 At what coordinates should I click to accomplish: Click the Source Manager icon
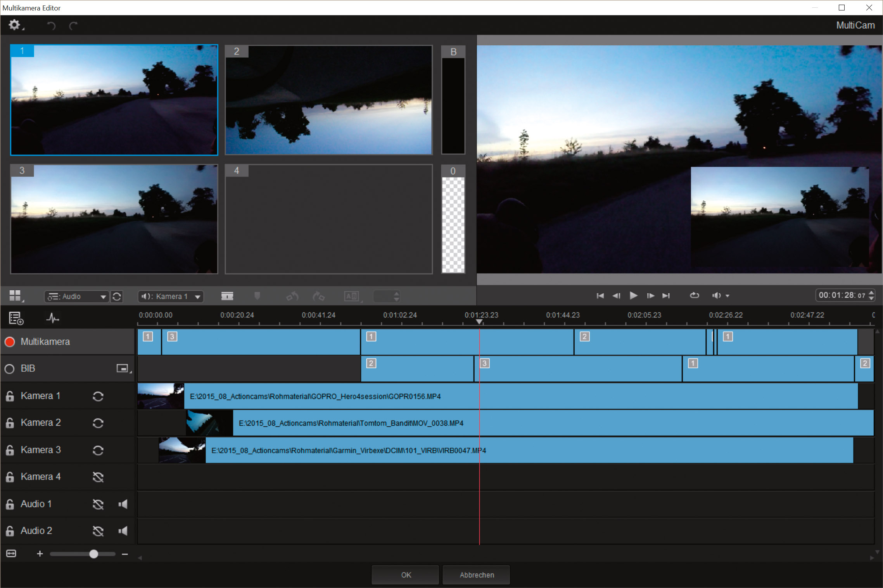tap(16, 318)
